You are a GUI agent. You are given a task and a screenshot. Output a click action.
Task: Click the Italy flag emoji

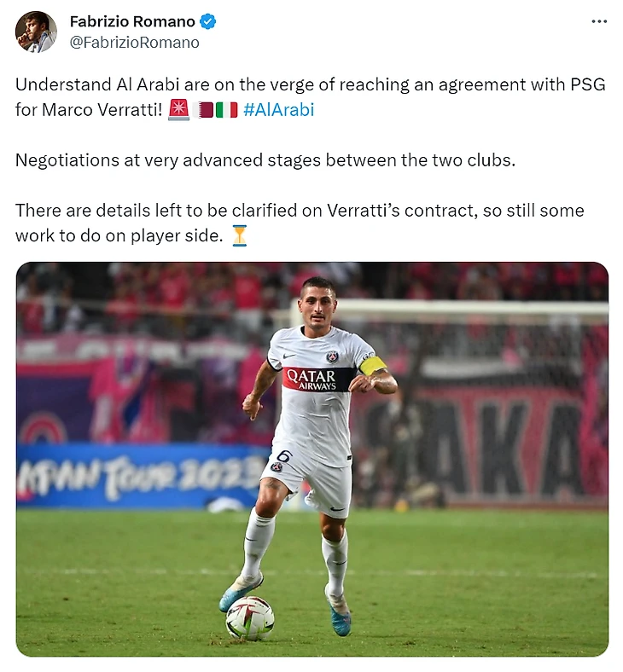pyautogui.click(x=226, y=110)
